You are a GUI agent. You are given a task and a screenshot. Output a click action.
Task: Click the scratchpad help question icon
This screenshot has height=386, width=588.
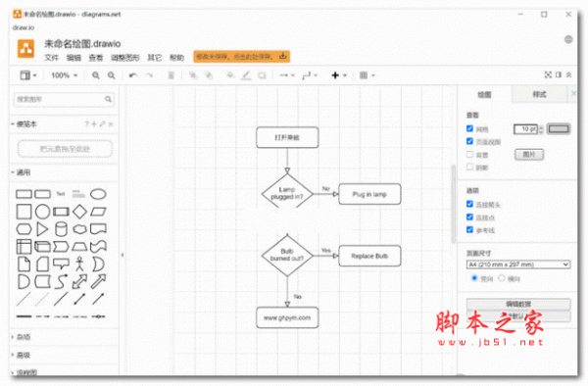click(86, 124)
